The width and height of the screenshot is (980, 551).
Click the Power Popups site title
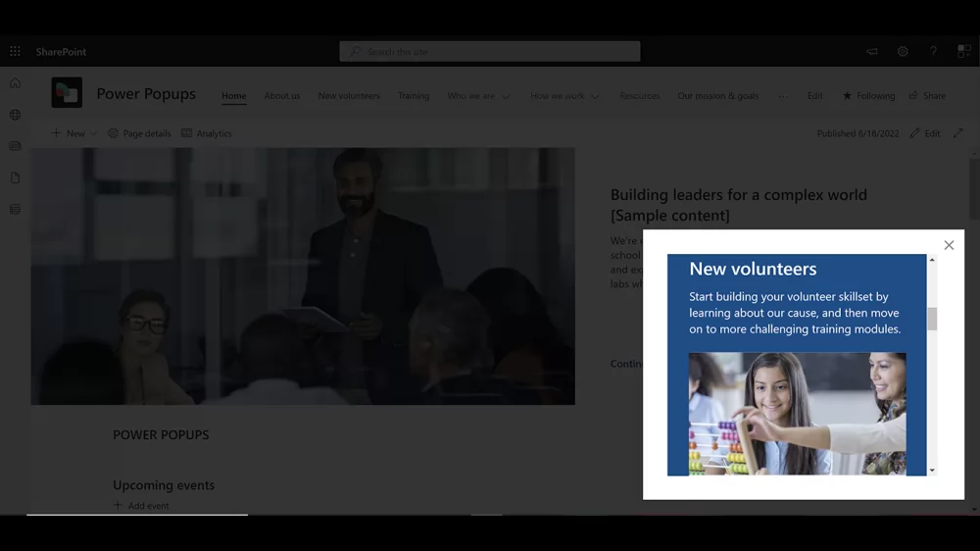tap(146, 94)
